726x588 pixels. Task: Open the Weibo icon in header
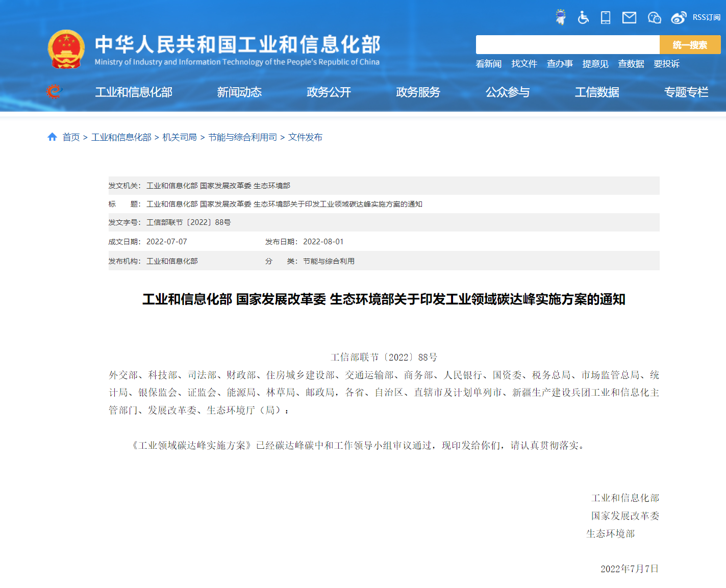tap(679, 18)
